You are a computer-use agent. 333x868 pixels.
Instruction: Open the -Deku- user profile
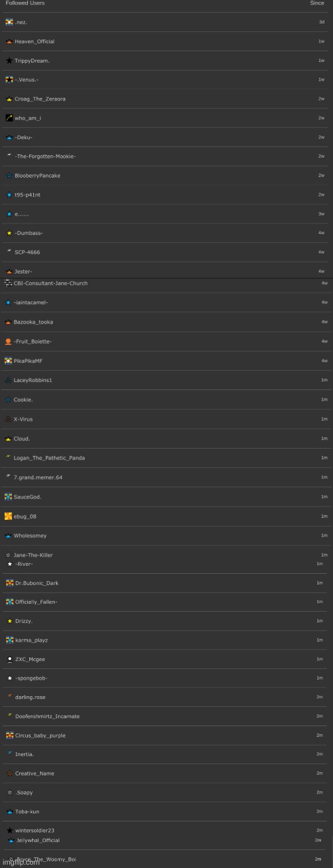click(23, 137)
